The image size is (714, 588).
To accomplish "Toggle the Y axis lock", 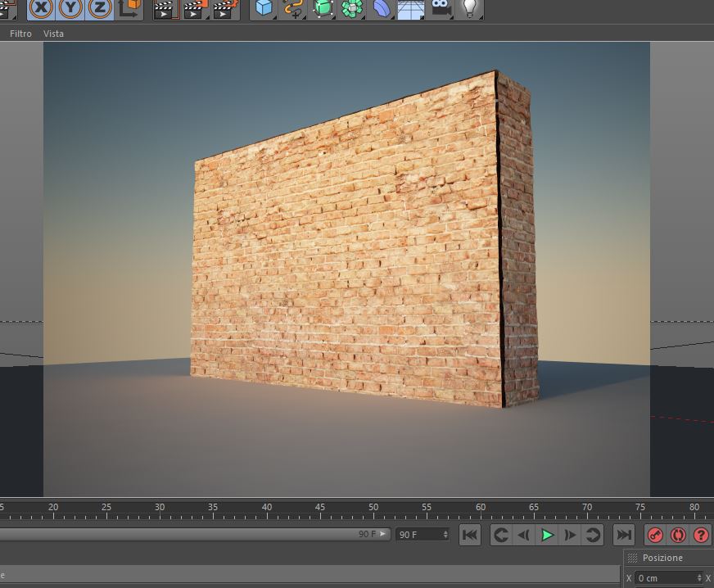I will pyautogui.click(x=70, y=8).
